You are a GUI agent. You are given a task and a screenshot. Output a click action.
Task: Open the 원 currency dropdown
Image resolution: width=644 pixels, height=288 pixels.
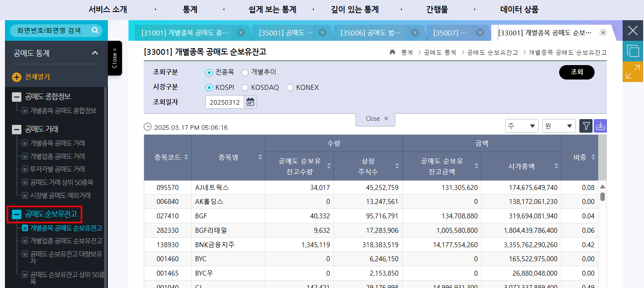pos(559,126)
